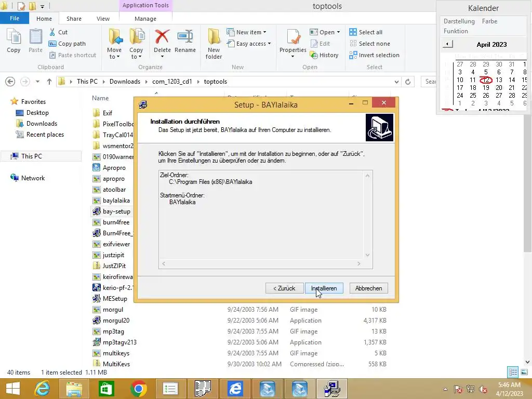Click the previous month arrow in Kalender

[447, 44]
